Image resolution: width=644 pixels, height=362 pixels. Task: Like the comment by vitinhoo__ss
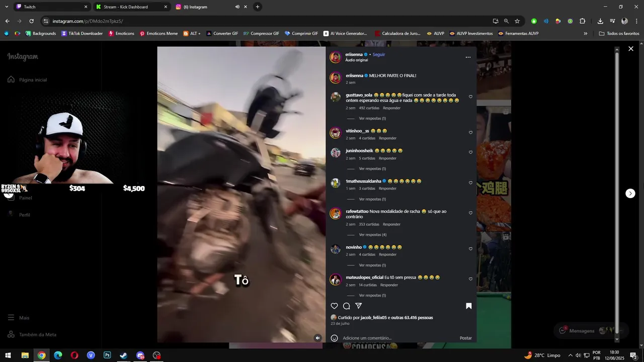tap(470, 133)
